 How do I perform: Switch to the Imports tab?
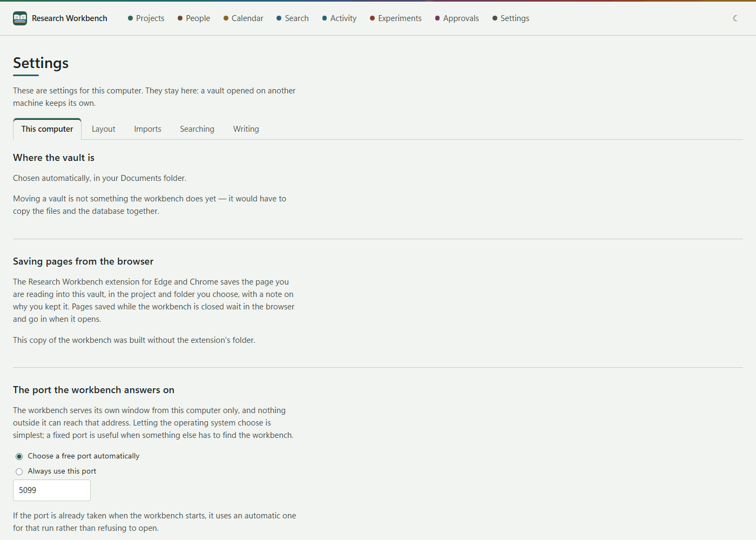pyautogui.click(x=148, y=129)
